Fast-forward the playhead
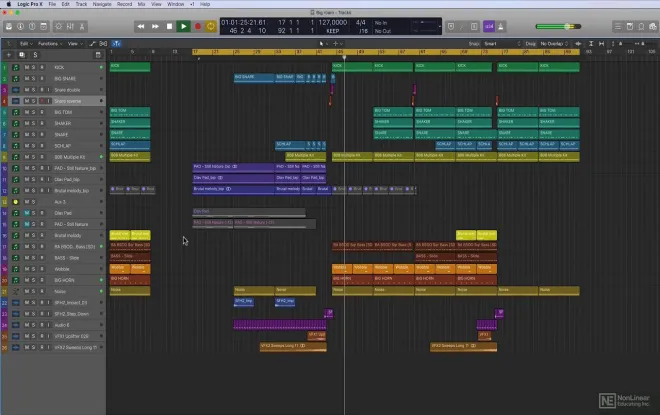The width and height of the screenshot is (660, 415). point(155,27)
